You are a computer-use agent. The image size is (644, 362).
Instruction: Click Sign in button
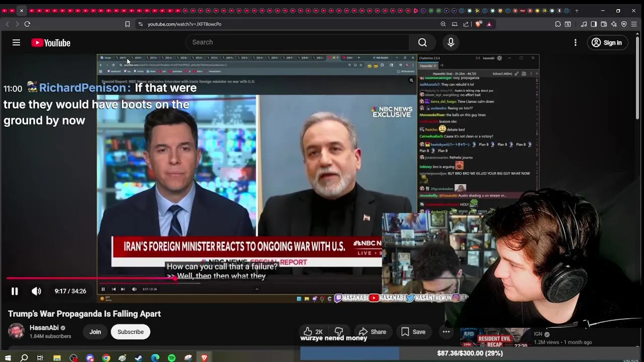[607, 43]
